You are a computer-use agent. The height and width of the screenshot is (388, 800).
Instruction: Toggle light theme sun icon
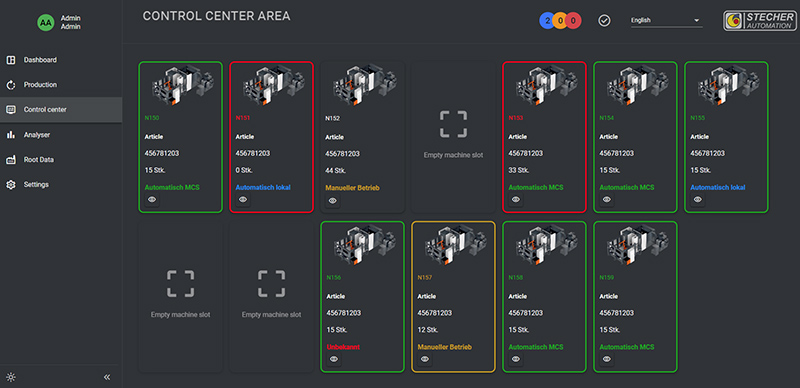(11, 377)
